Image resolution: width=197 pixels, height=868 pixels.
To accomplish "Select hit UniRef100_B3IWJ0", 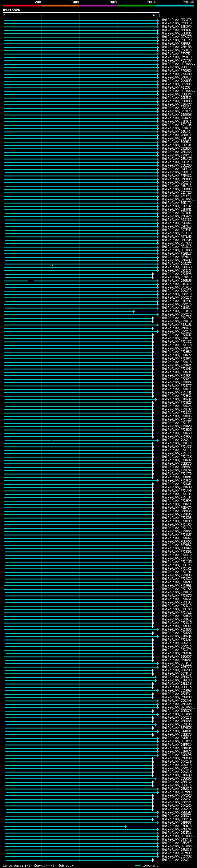I will coord(176,311).
